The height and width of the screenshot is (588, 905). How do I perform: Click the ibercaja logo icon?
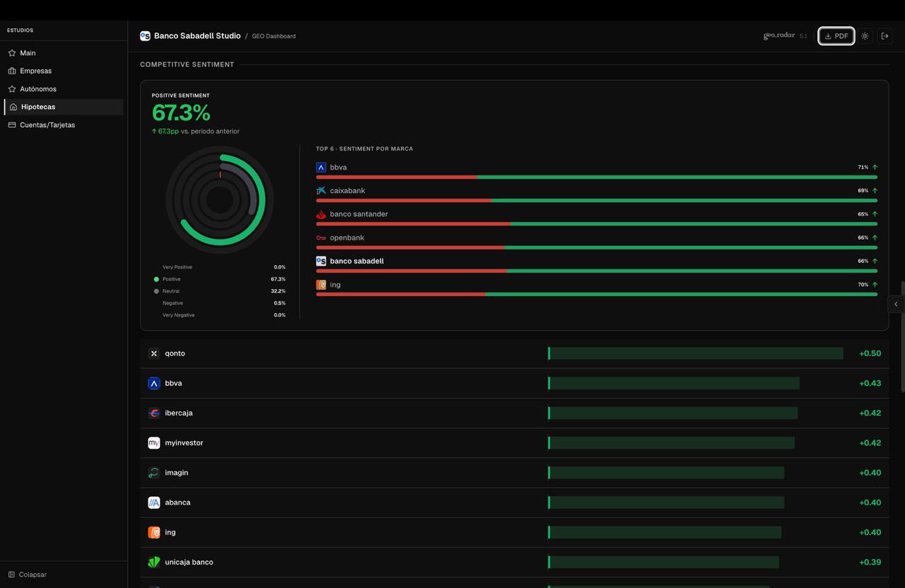(x=154, y=413)
